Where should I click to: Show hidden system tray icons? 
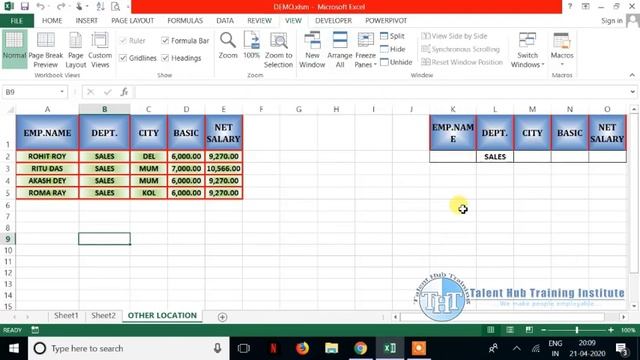click(x=516, y=348)
